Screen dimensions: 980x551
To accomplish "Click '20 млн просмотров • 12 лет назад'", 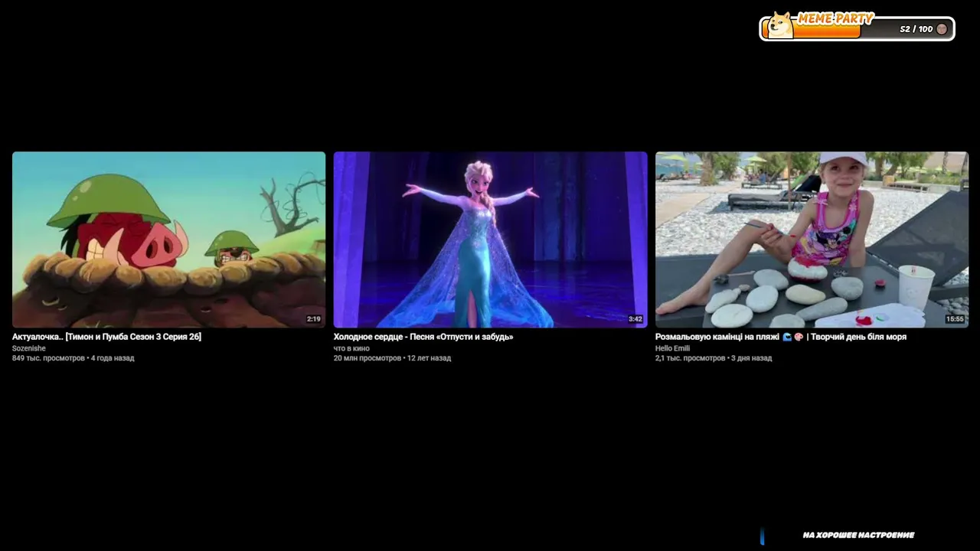I will [392, 358].
